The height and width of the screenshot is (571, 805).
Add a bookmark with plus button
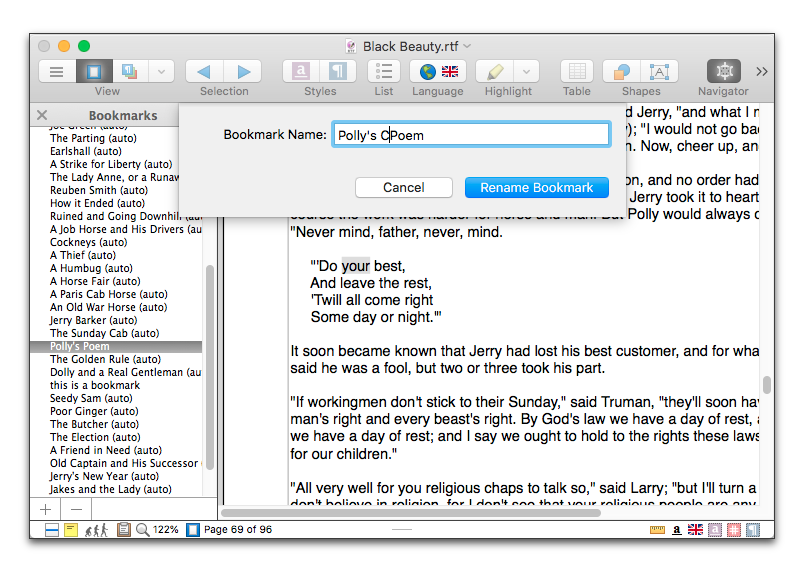[x=45, y=509]
